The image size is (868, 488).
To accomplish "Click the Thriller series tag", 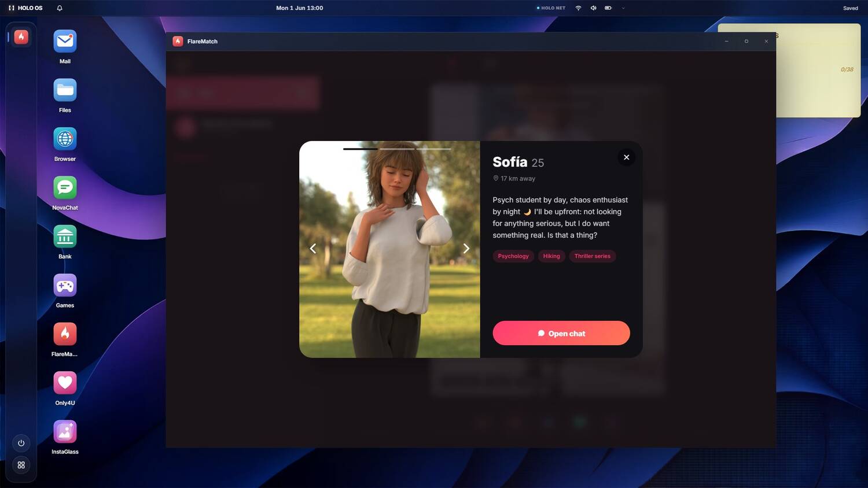I will pyautogui.click(x=592, y=256).
